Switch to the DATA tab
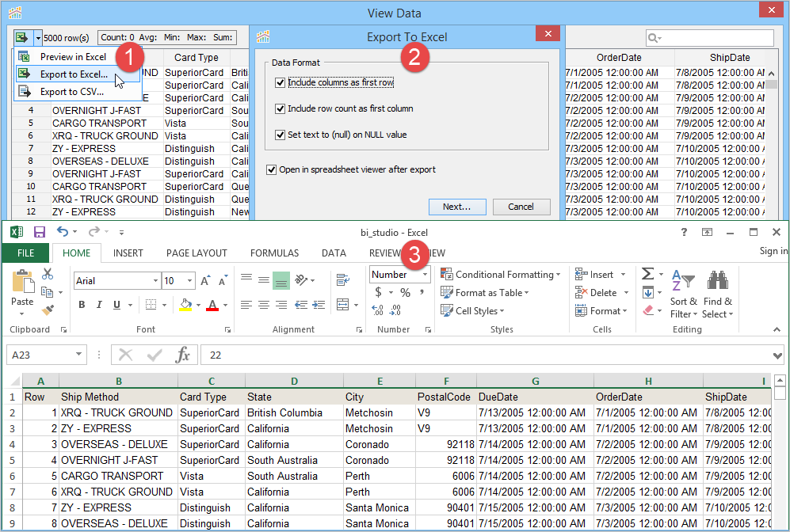Viewport: 790px width, 532px height. (x=334, y=253)
